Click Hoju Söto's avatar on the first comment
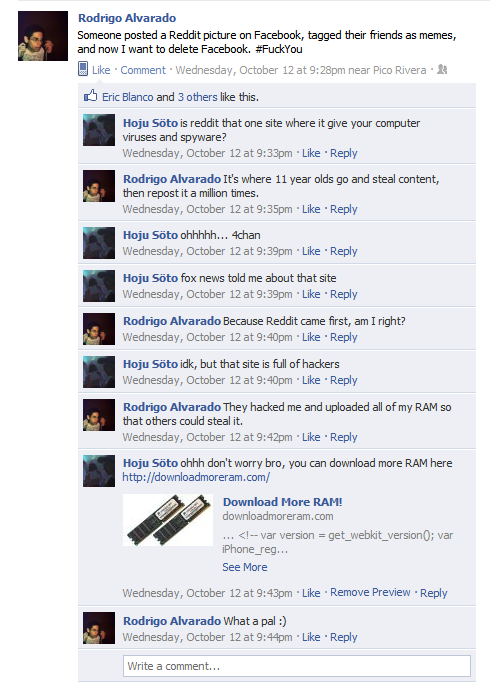 pos(99,130)
